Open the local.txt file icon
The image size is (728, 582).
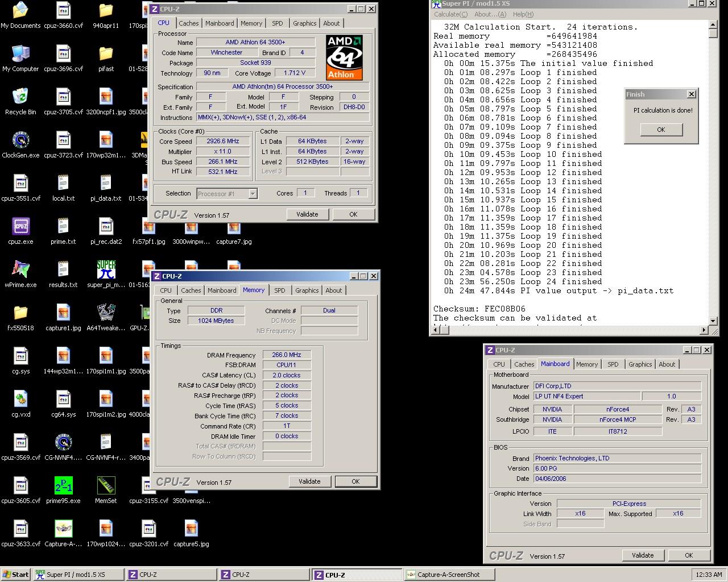tap(63, 188)
